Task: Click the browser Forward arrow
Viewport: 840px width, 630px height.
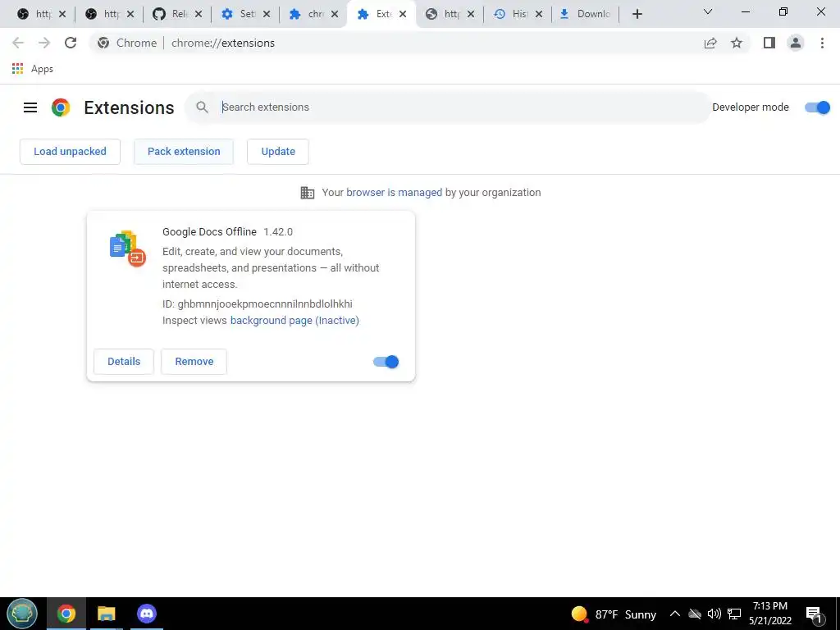Action: pos(44,43)
